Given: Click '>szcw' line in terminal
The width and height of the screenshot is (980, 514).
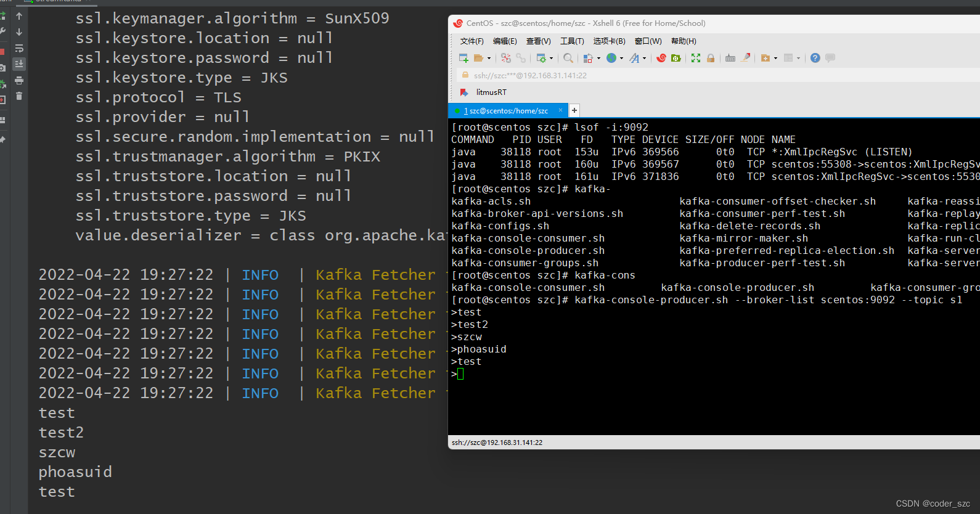Looking at the screenshot, I should pos(466,337).
